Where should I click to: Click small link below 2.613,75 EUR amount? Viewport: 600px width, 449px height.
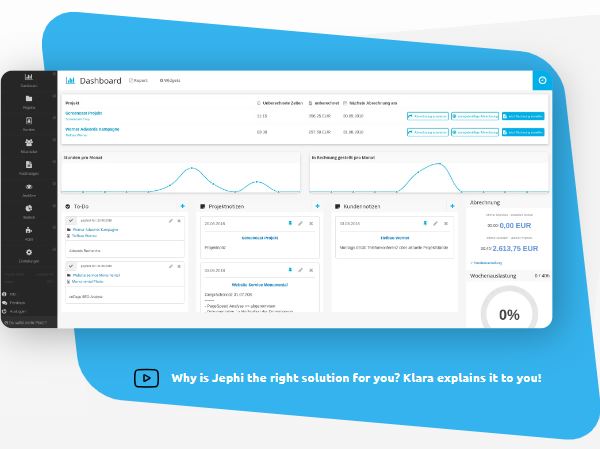(x=486, y=263)
